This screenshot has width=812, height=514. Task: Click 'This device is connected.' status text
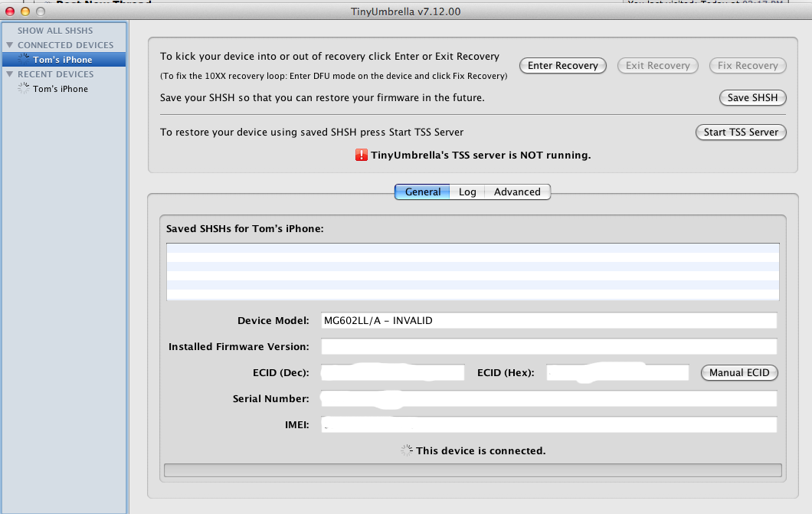pyautogui.click(x=480, y=451)
